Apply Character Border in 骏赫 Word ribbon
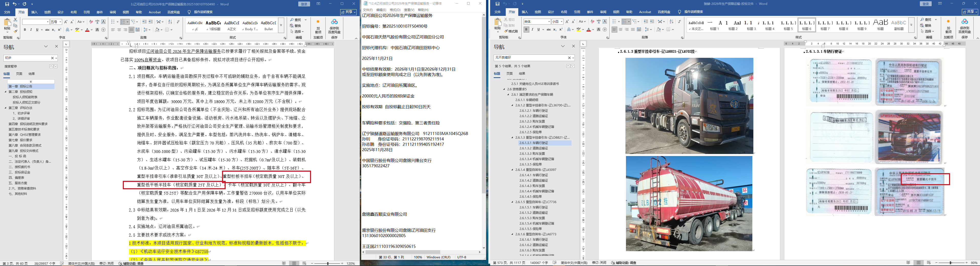Viewport: 980px width, 266px height. 605,22
